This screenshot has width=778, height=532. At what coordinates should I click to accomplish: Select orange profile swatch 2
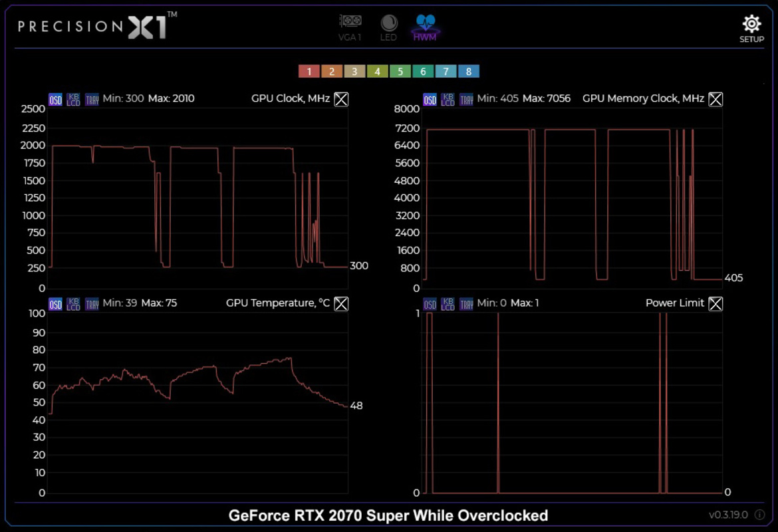pos(331,71)
